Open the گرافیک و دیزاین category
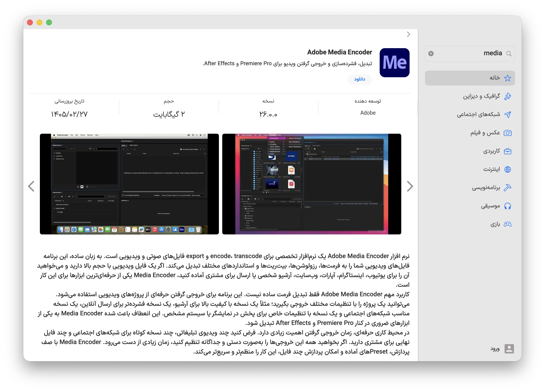The width and height of the screenshot is (545, 392). (470, 96)
